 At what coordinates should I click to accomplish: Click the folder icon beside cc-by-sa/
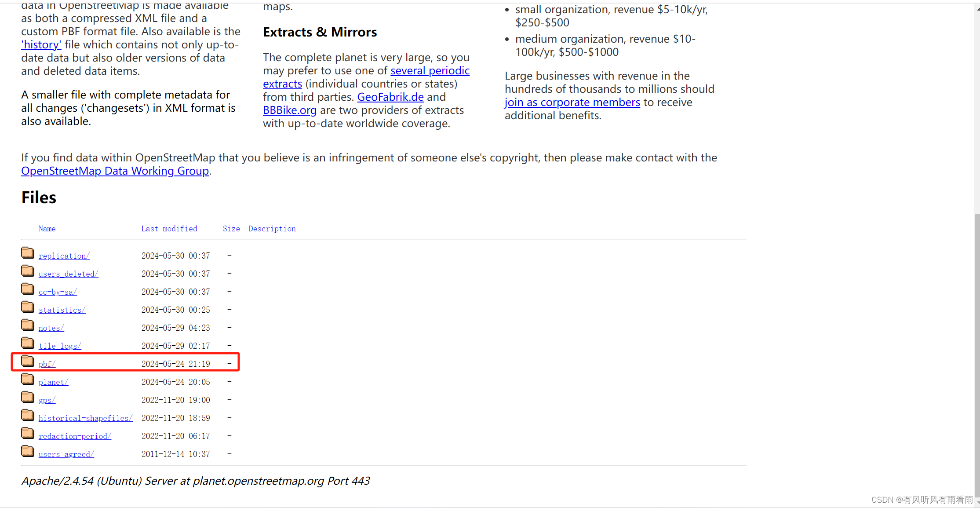pos(28,289)
